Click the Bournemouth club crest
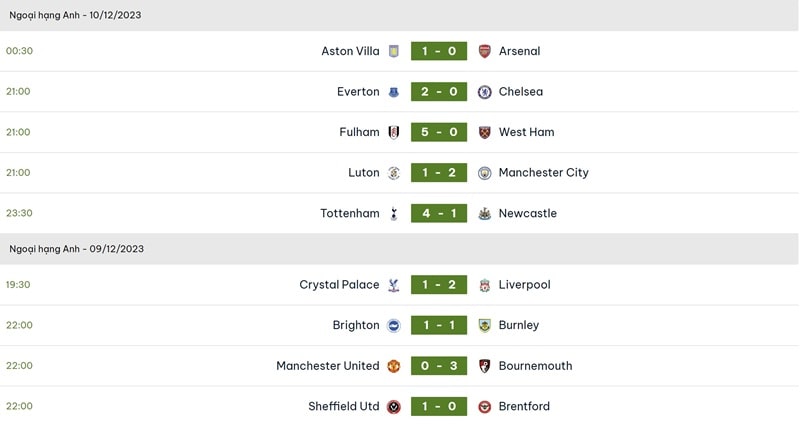 tap(485, 366)
